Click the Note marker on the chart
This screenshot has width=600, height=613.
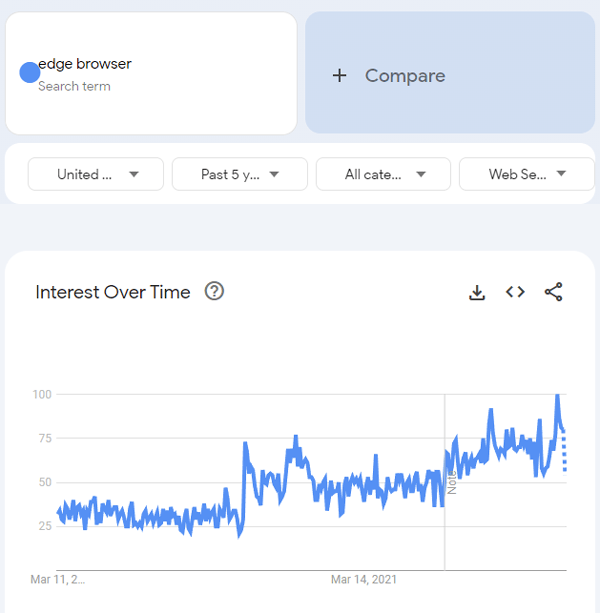point(451,481)
